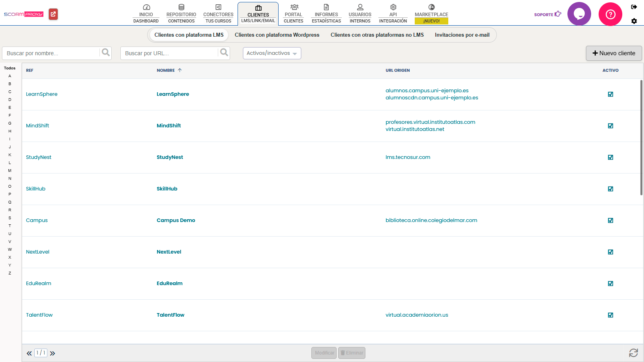The width and height of the screenshot is (644, 362).
Task: Click the Modificar button
Action: pos(324,353)
